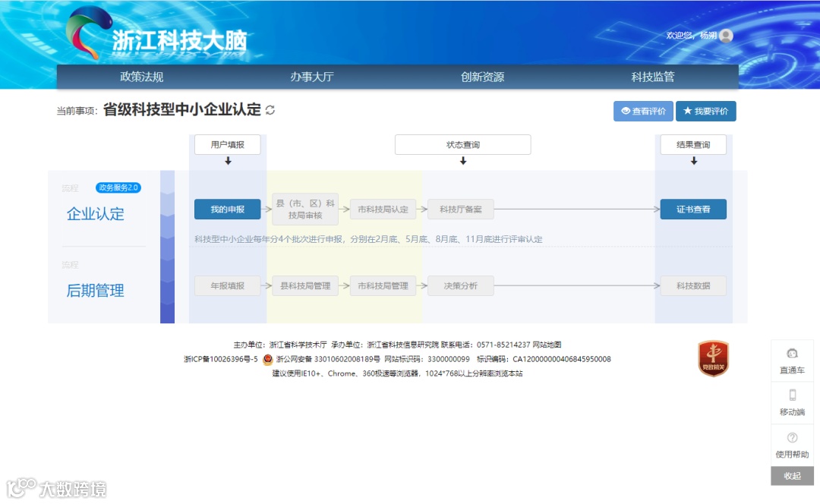Click 网站标识码: 3300000099 text
The image size is (820, 504).
[x=427, y=359]
